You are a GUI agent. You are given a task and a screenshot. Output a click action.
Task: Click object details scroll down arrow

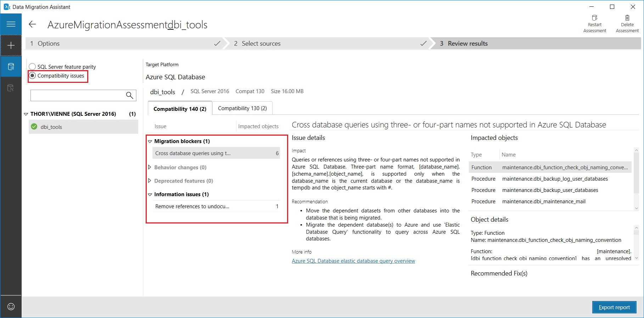coord(637,258)
